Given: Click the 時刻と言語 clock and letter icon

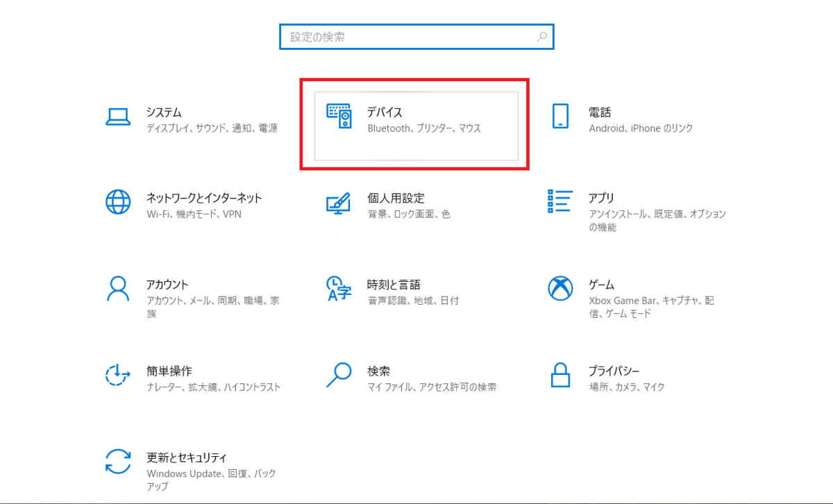Looking at the screenshot, I should click(x=339, y=288).
